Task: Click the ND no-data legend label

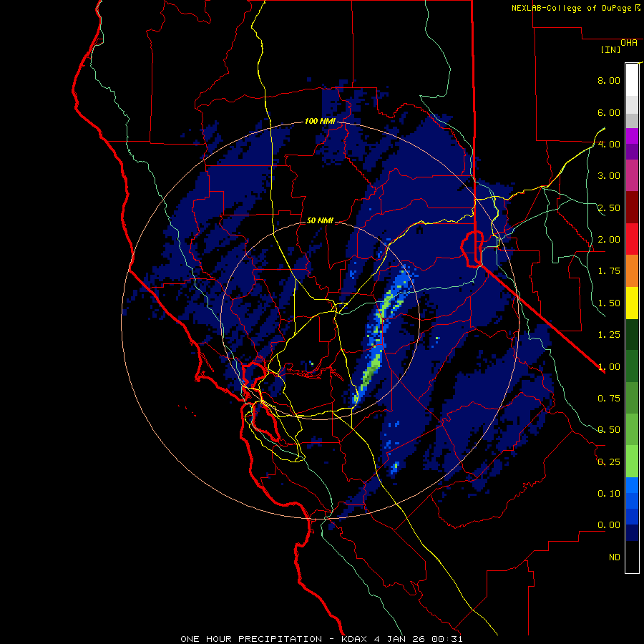Action: (x=615, y=557)
